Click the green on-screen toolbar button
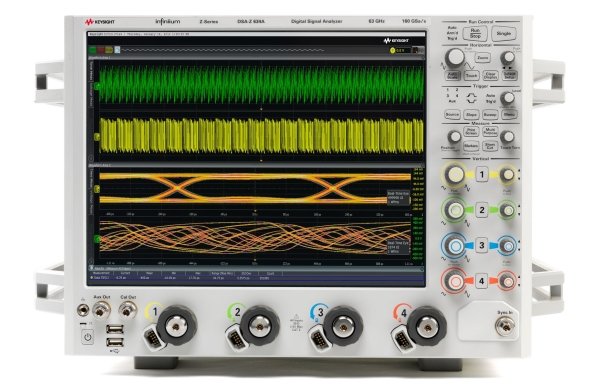The height and width of the screenshot is (390, 600). click(92, 50)
